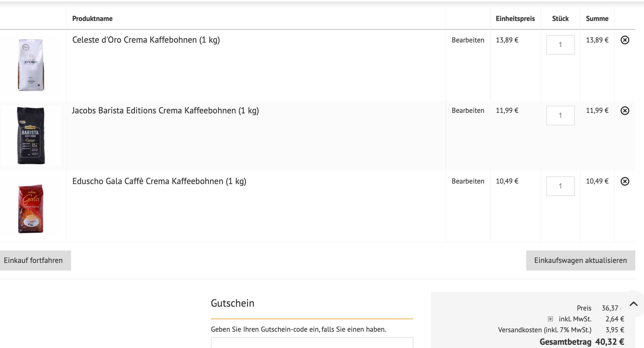Expand MwSt. details plus icon
Viewport: 644px width, 348px height.
550,319
